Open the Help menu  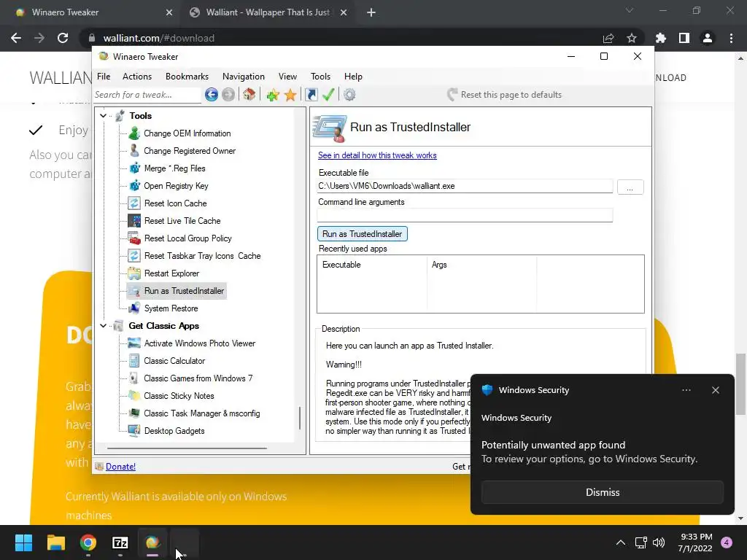click(354, 76)
